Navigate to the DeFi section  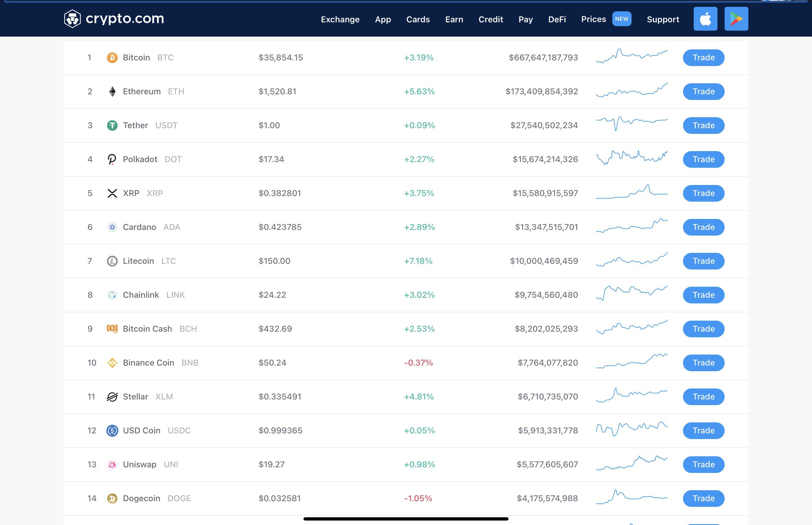point(557,19)
